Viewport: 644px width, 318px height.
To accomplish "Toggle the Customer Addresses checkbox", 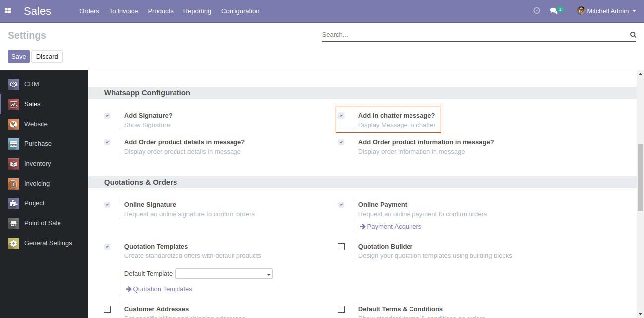I will (107, 309).
